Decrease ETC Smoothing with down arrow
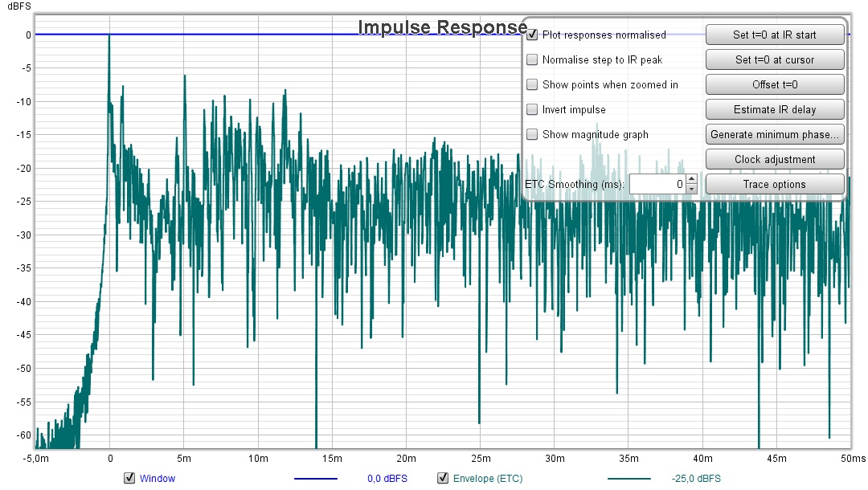Screen dimensions: 868x490 [691, 189]
